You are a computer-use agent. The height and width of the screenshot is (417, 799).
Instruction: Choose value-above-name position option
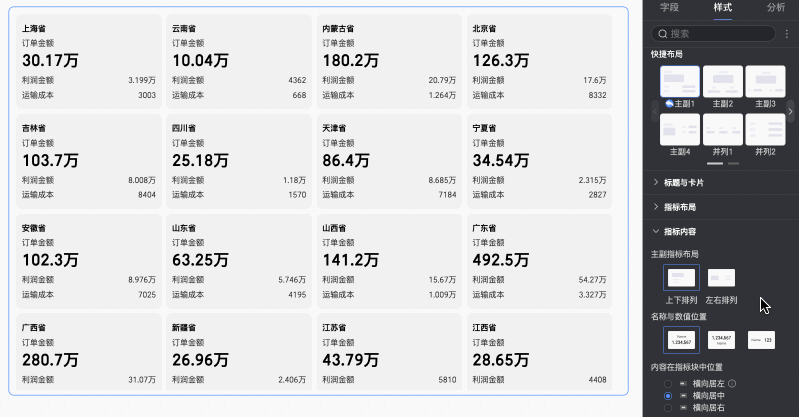722,340
